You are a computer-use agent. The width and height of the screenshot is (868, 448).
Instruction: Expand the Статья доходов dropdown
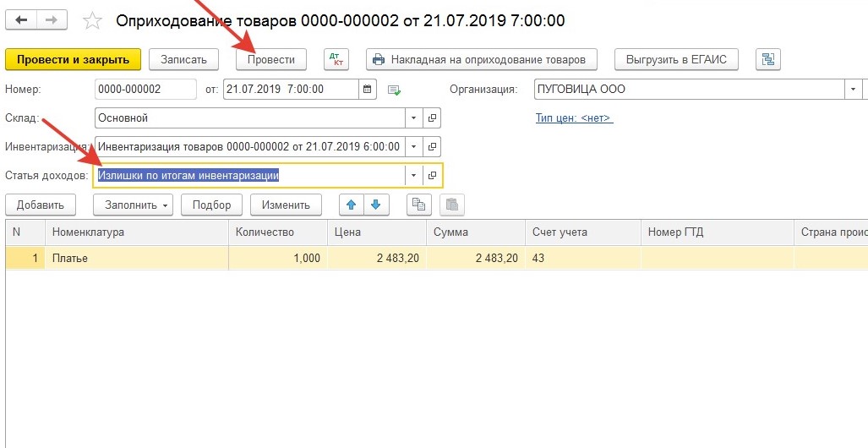tap(413, 175)
